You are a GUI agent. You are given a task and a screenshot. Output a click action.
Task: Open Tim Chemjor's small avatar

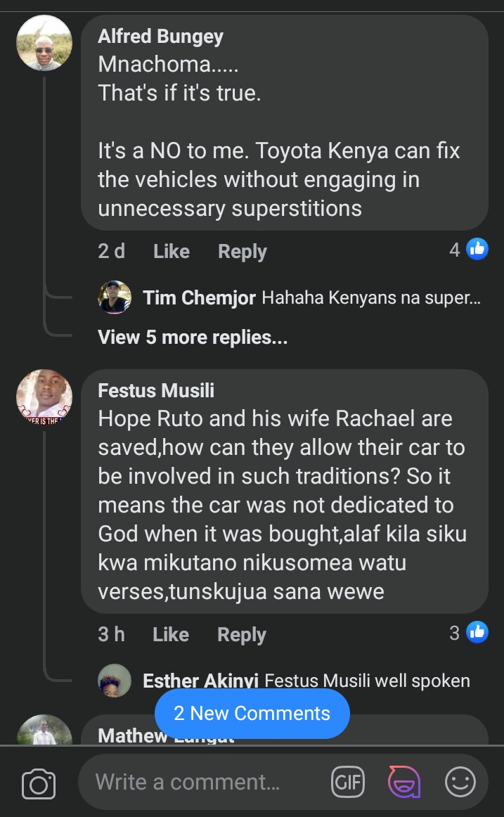[115, 297]
